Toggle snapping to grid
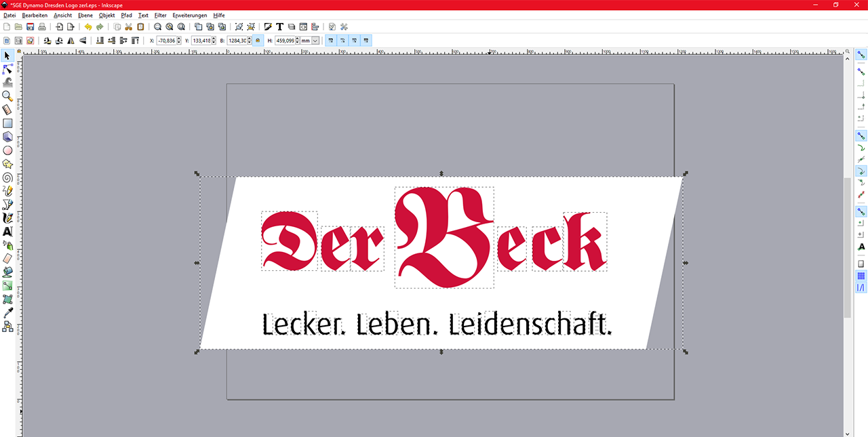 [861, 276]
